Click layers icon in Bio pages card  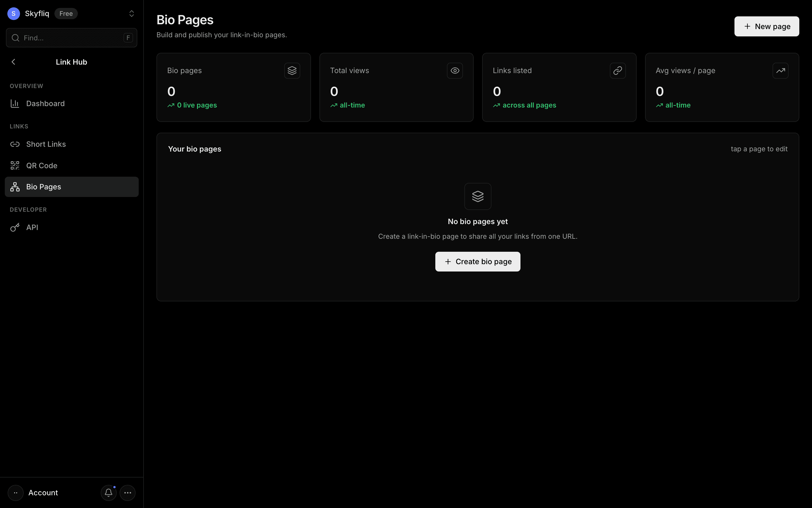point(292,71)
